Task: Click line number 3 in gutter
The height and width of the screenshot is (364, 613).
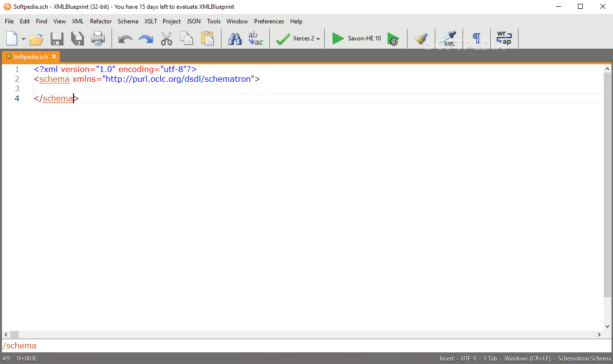Action: pos(17,89)
